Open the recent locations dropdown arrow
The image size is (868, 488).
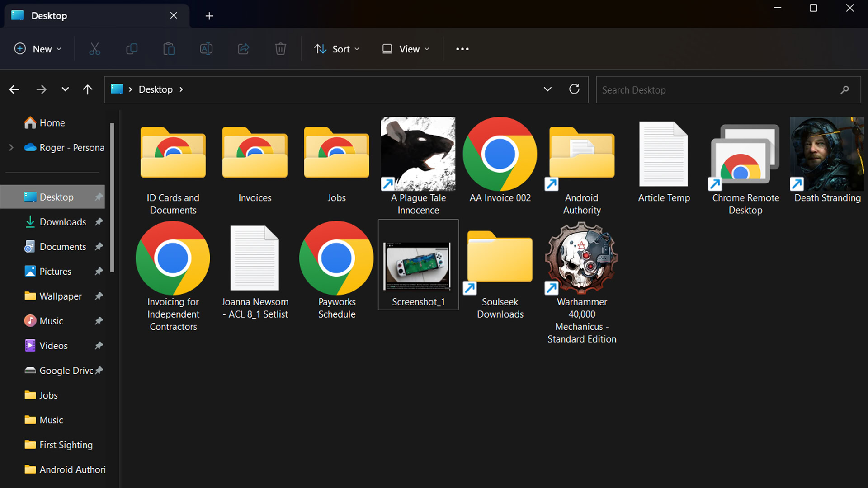[x=65, y=89]
